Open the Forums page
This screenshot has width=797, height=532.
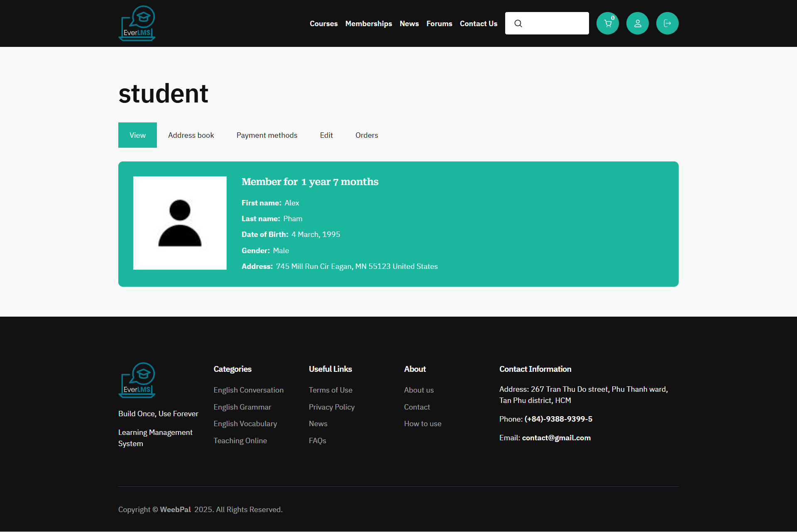[x=439, y=24]
